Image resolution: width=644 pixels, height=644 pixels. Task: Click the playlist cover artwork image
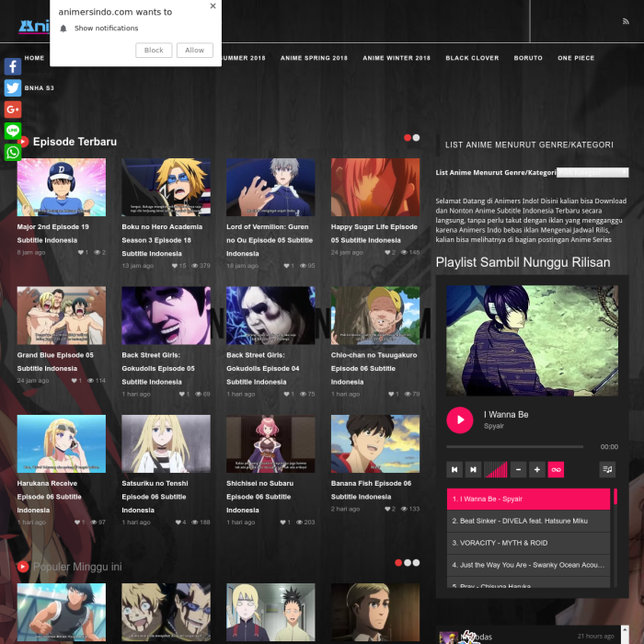click(533, 341)
